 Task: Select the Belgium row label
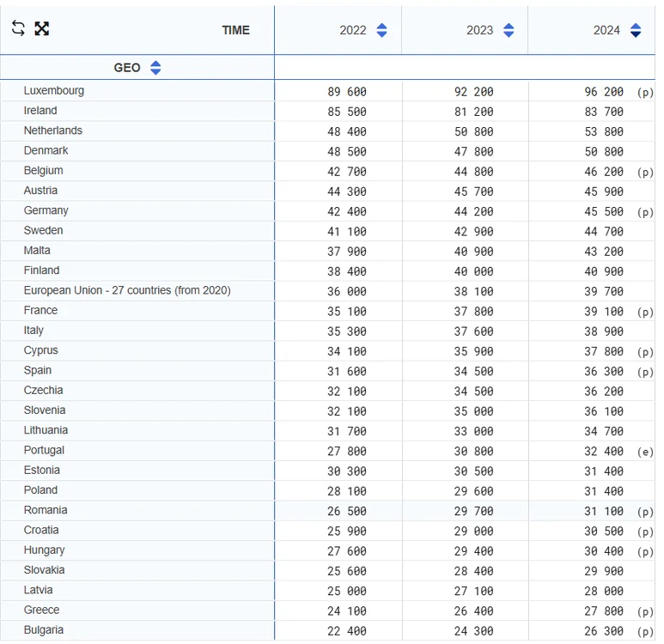(43, 170)
